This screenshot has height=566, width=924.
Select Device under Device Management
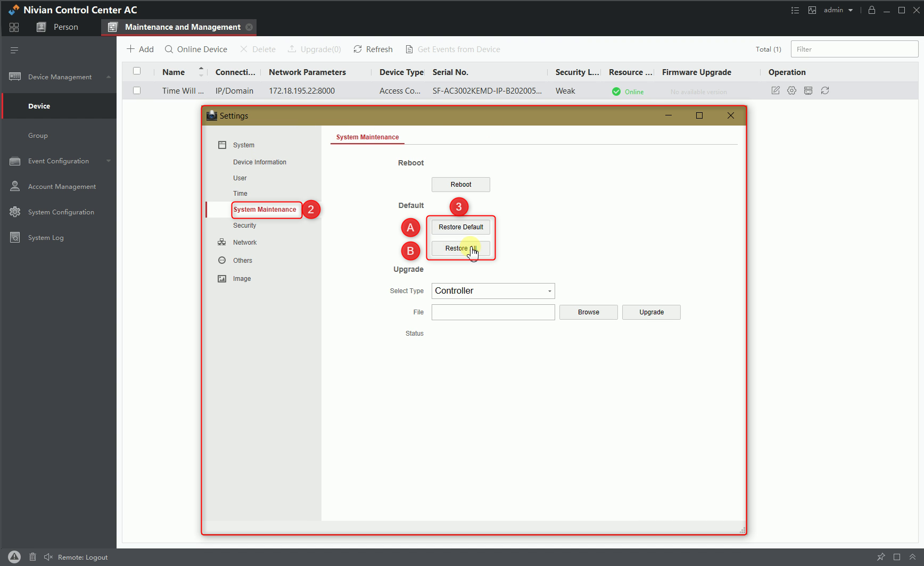point(59,106)
